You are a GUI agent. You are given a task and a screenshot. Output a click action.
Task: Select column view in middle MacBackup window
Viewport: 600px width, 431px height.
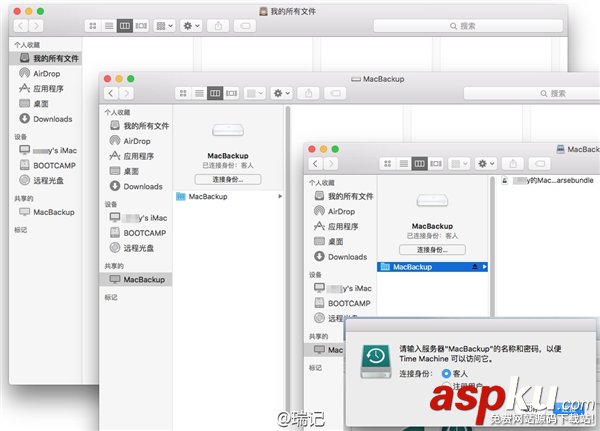coord(215,93)
